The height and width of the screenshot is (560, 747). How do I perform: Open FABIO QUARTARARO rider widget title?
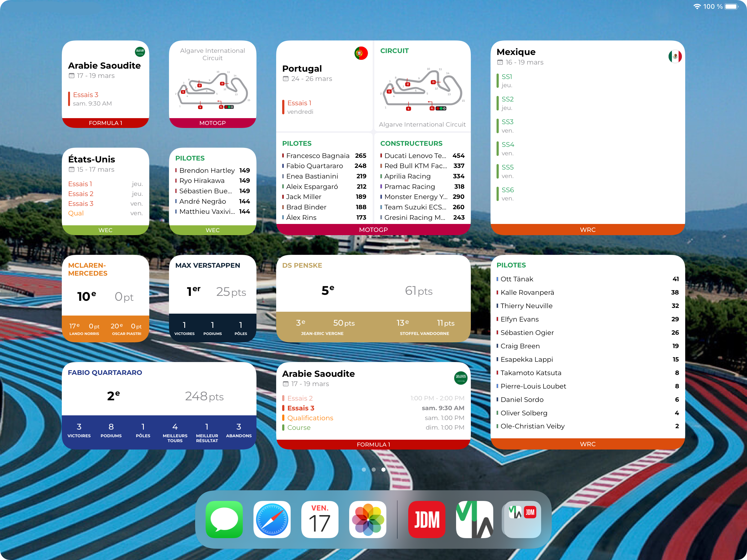(x=105, y=372)
